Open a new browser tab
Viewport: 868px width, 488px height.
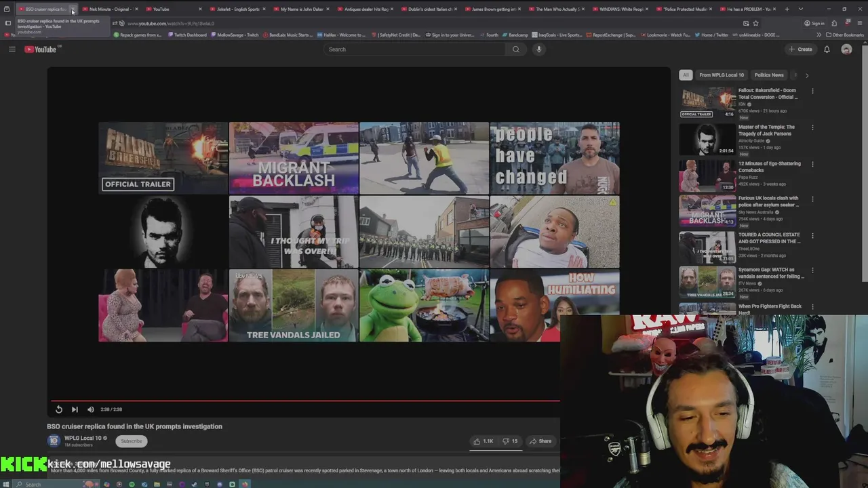pyautogui.click(x=787, y=9)
